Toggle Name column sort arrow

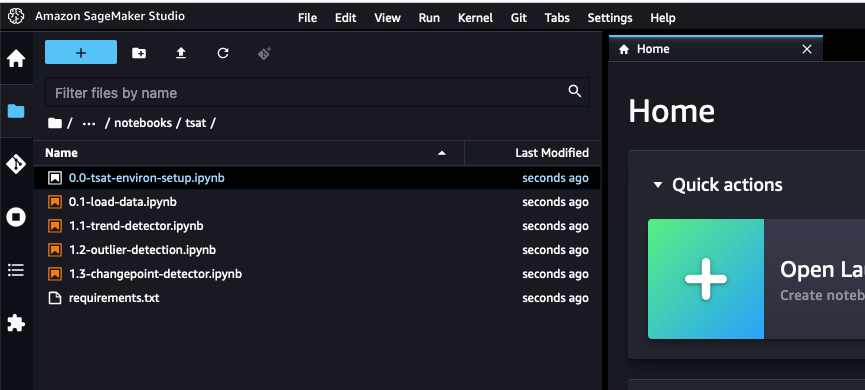[x=441, y=153]
